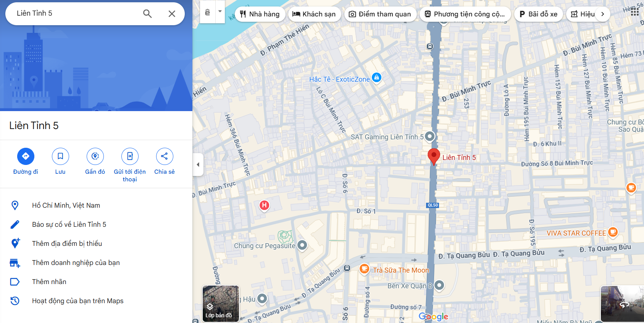The image size is (644, 323).
Task: Open Báo sự cố về Liên Tỉnh 5
Action: point(96,224)
